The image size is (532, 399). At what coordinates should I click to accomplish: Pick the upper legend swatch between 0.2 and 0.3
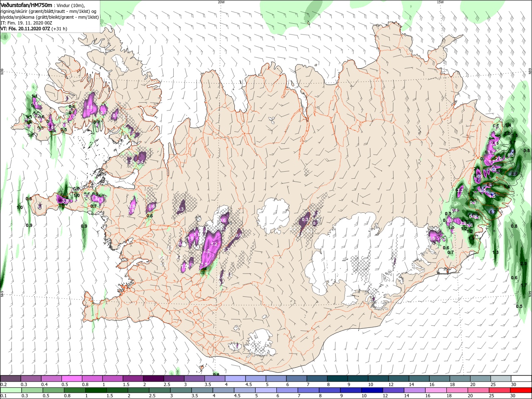pos(10,379)
